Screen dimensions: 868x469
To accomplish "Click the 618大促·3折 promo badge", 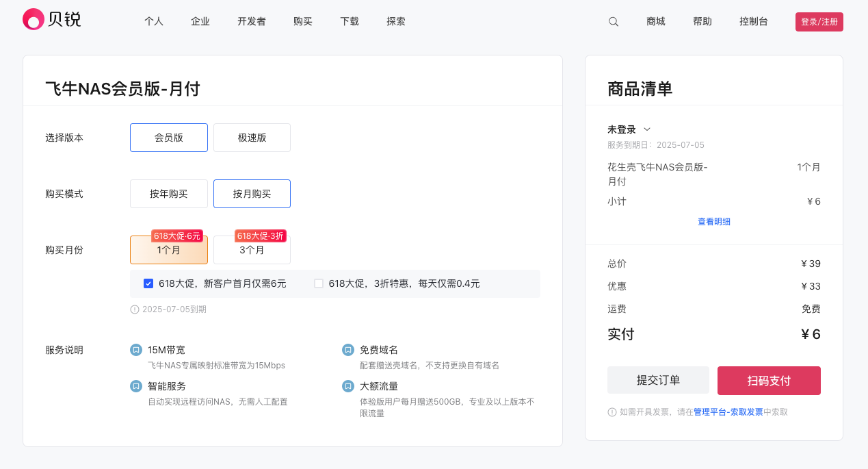I will [260, 236].
